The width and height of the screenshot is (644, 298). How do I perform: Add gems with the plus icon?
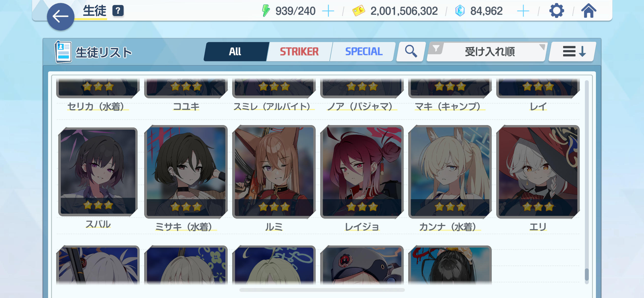click(x=523, y=11)
